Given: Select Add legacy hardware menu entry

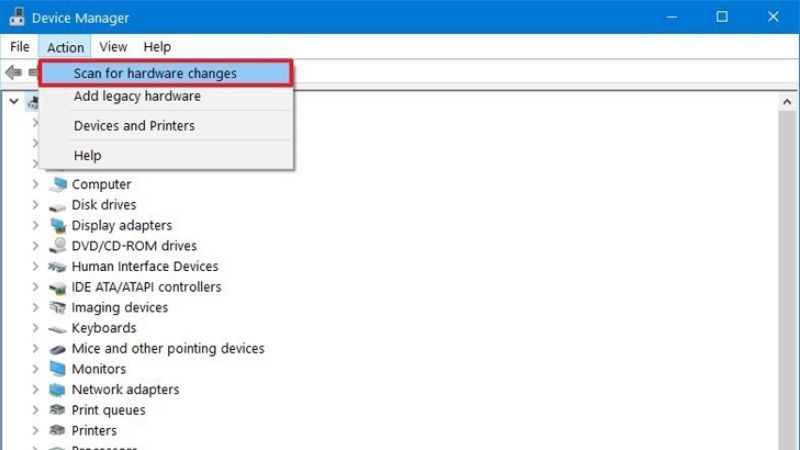Looking at the screenshot, I should coord(137,96).
